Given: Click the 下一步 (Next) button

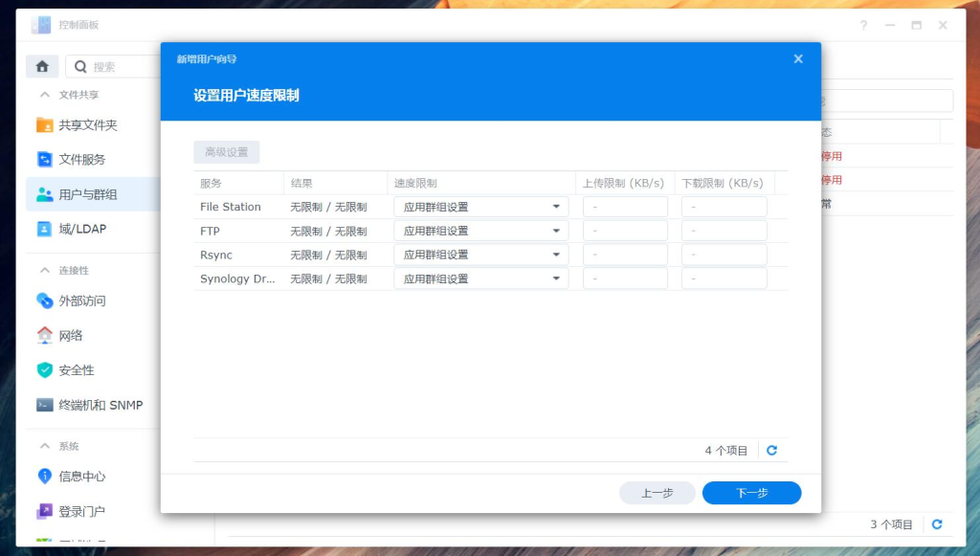Looking at the screenshot, I should 751,492.
